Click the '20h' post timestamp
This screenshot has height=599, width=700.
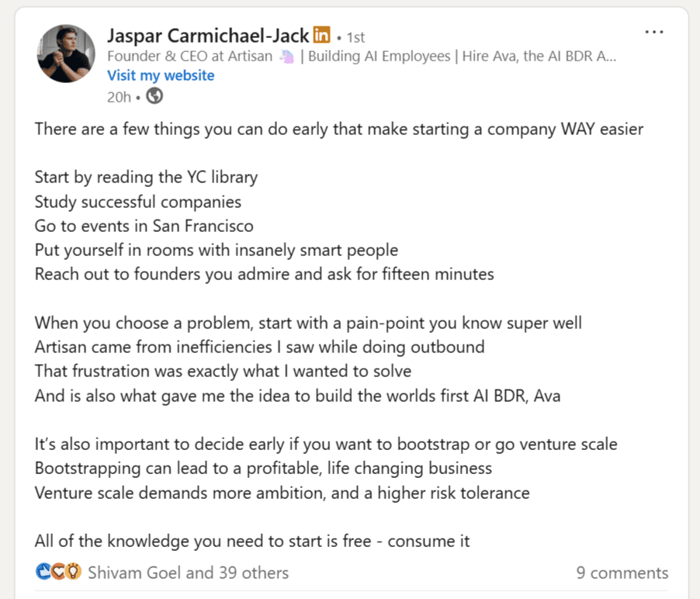tap(122, 96)
